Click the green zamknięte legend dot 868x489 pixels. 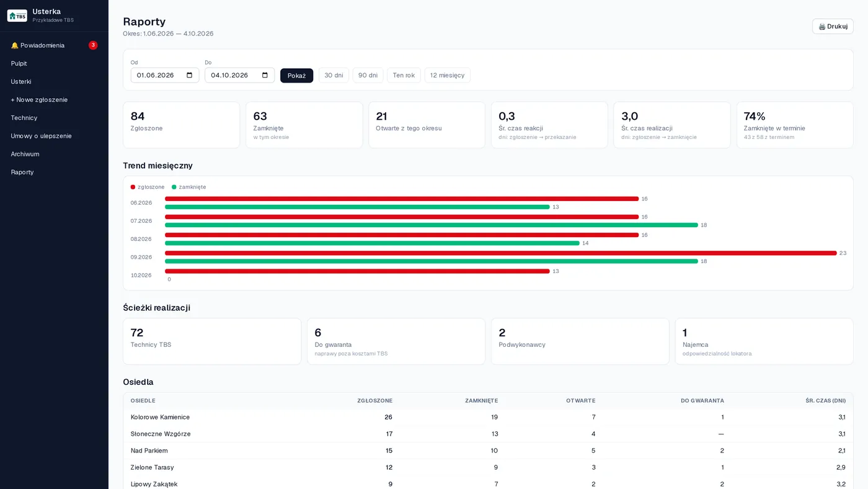click(174, 187)
